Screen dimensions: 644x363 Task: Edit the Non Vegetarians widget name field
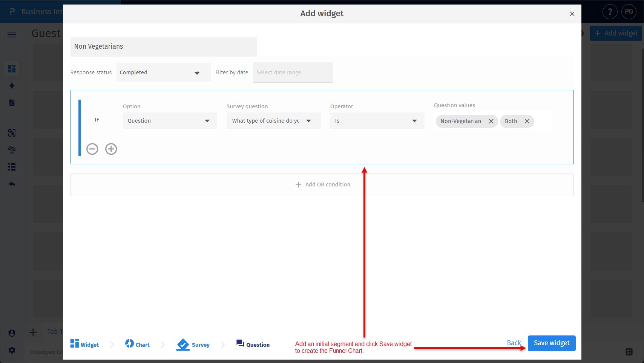164,46
